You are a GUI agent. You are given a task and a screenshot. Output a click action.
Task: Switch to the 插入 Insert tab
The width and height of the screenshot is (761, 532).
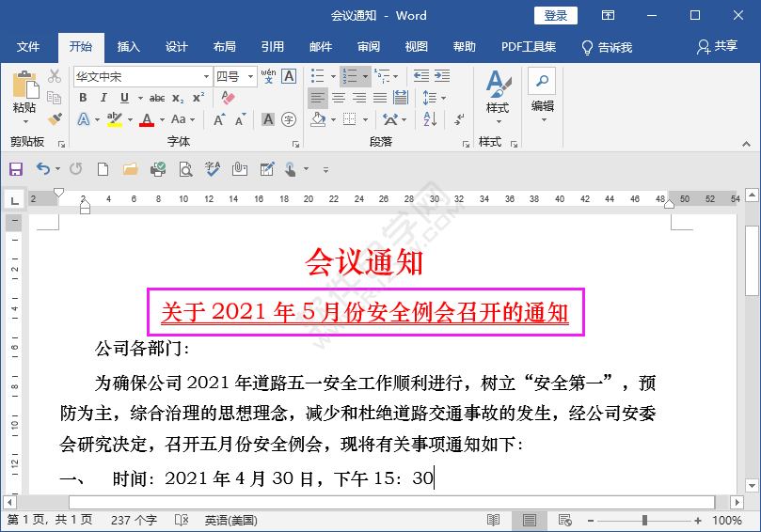129,47
